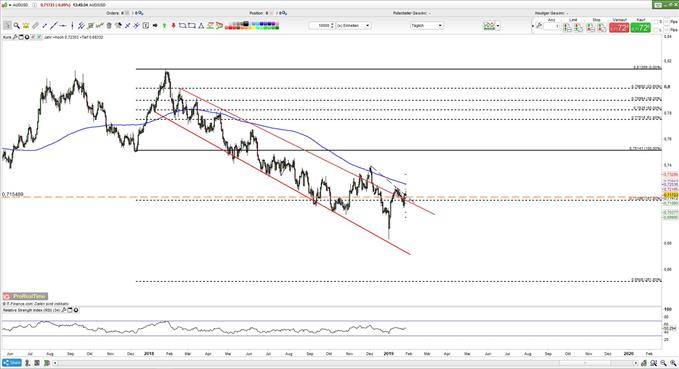Expand the Heutiger Gewinn dropdown

567,13
